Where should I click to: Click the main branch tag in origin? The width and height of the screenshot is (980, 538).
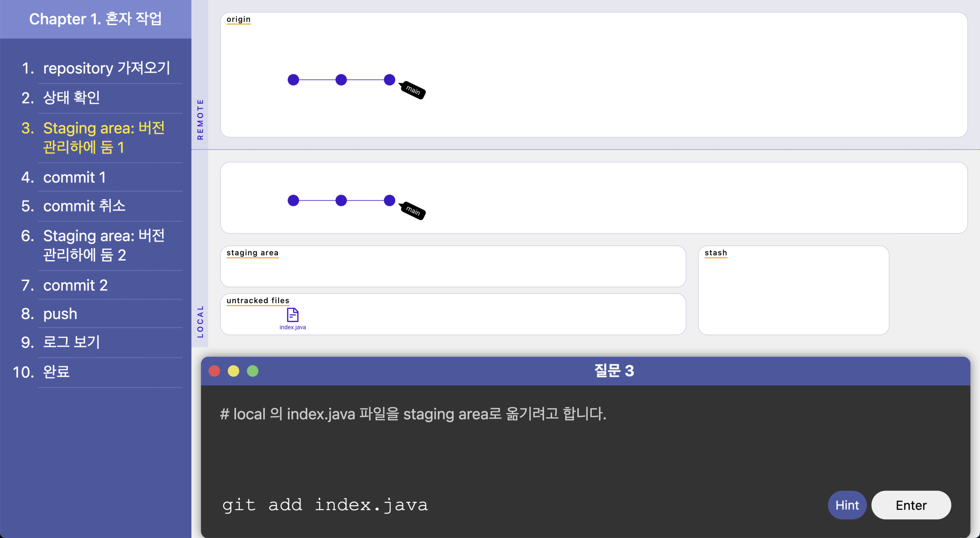[x=413, y=90]
